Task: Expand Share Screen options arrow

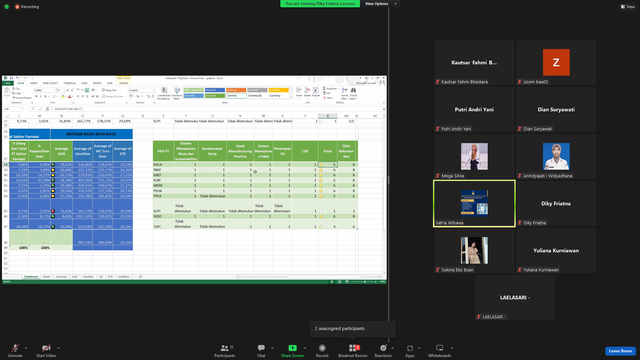Action: (x=304, y=348)
